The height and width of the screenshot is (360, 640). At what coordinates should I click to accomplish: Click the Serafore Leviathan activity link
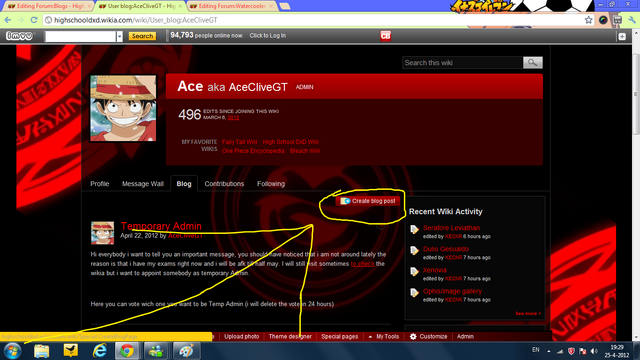(451, 228)
